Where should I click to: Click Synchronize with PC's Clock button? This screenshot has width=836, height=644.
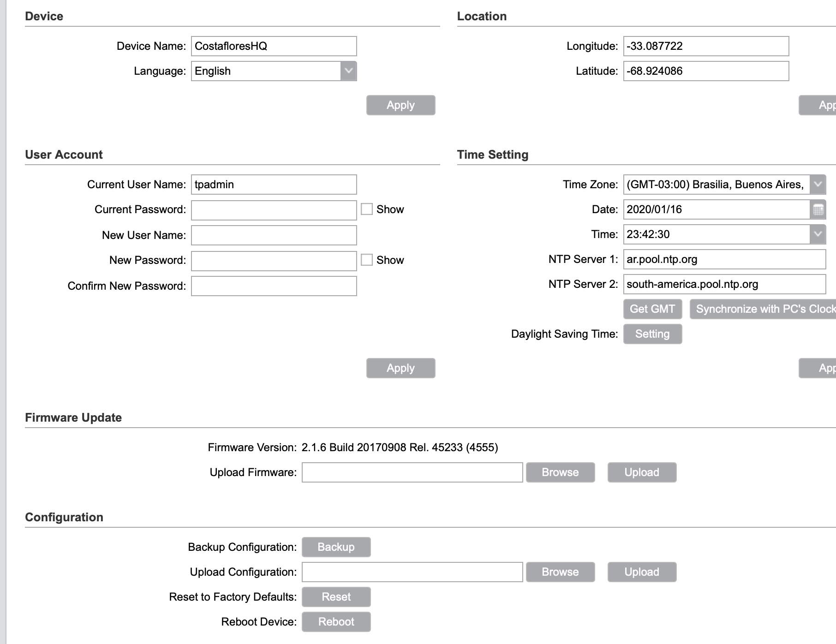pyautogui.click(x=763, y=309)
